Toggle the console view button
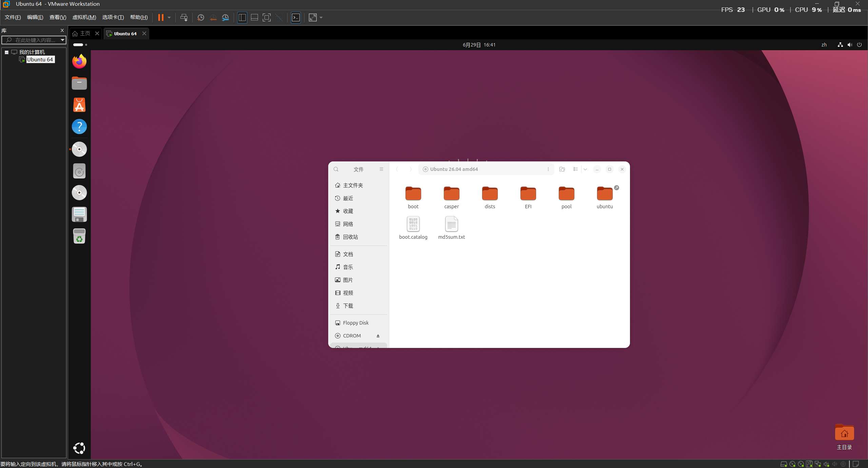 click(296, 18)
